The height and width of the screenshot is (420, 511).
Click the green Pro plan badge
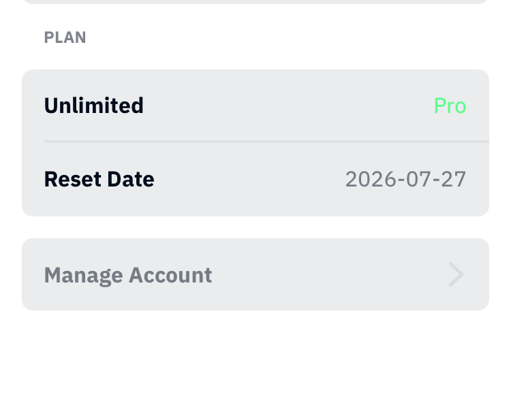click(x=450, y=106)
